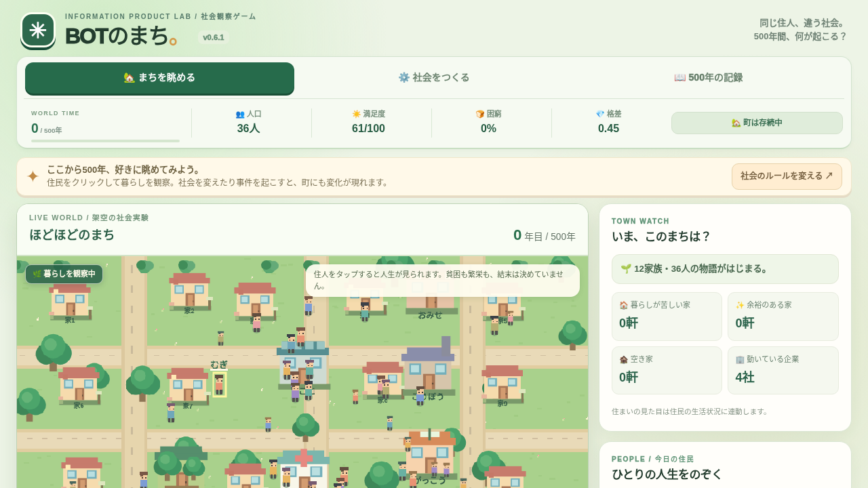Click the いま、このまちは？ heading

[661, 237]
